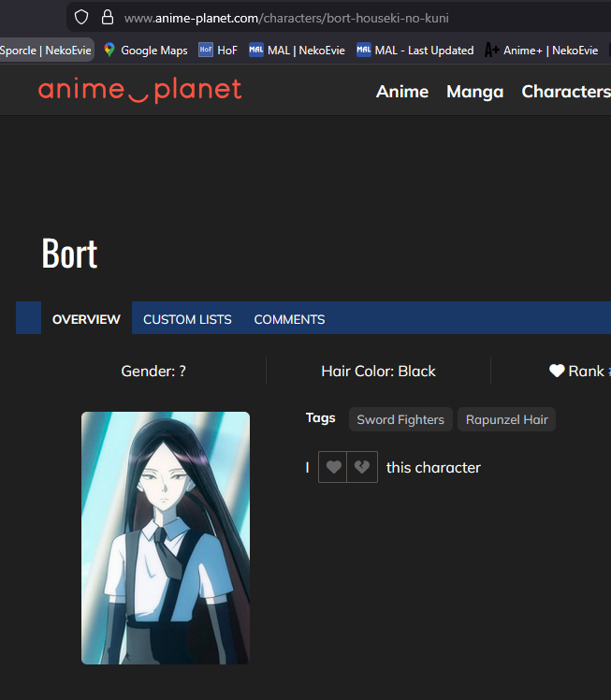Click the Bort page heading

tap(69, 253)
